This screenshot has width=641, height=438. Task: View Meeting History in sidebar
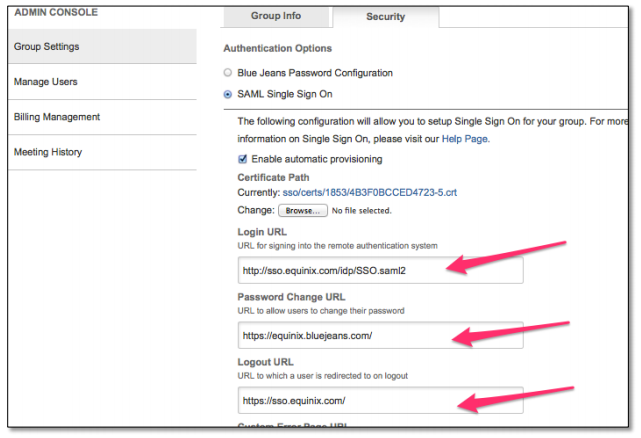pyautogui.click(x=48, y=152)
